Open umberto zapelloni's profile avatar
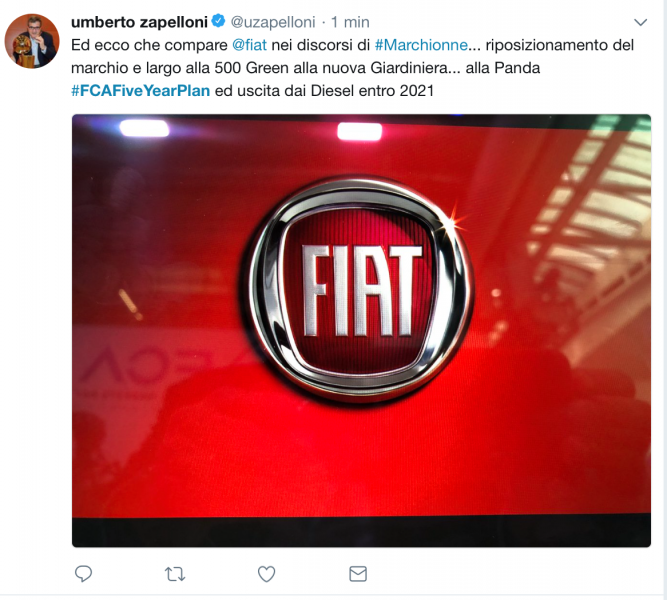 pos(32,41)
